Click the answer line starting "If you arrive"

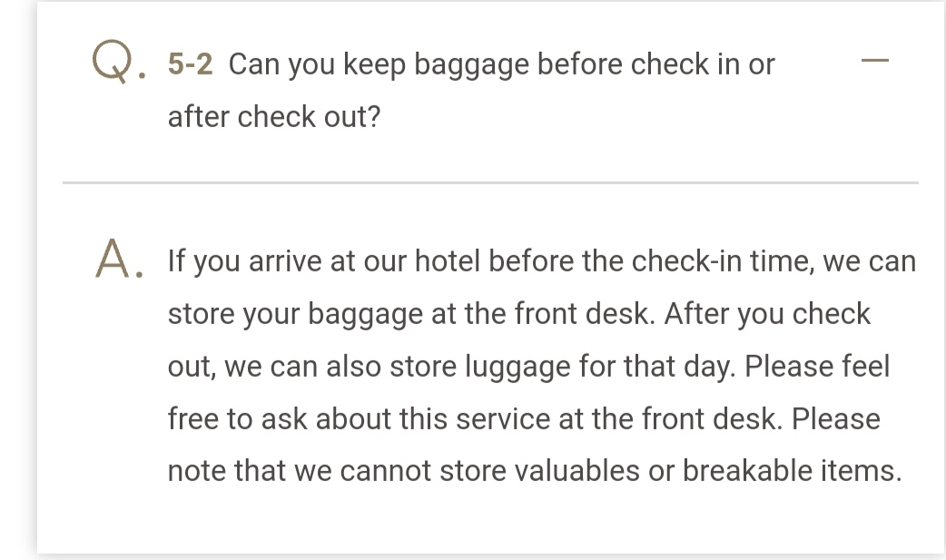(541, 261)
